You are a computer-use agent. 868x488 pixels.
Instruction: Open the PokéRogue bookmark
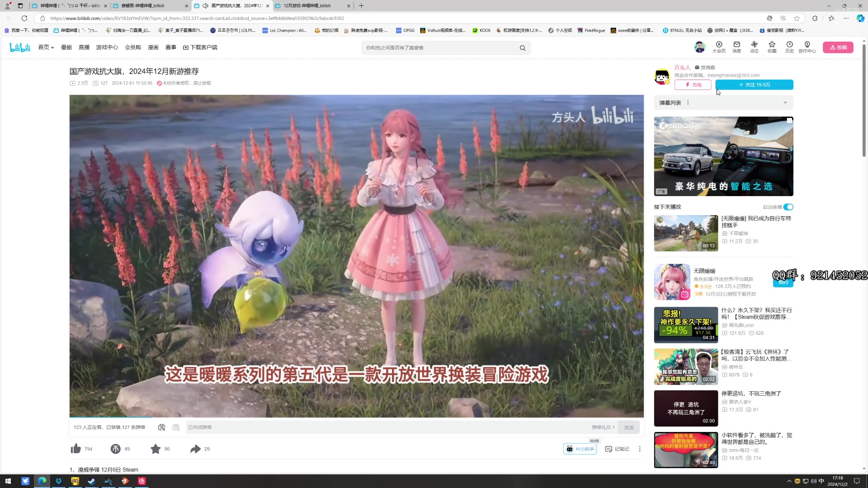pyautogui.click(x=591, y=30)
